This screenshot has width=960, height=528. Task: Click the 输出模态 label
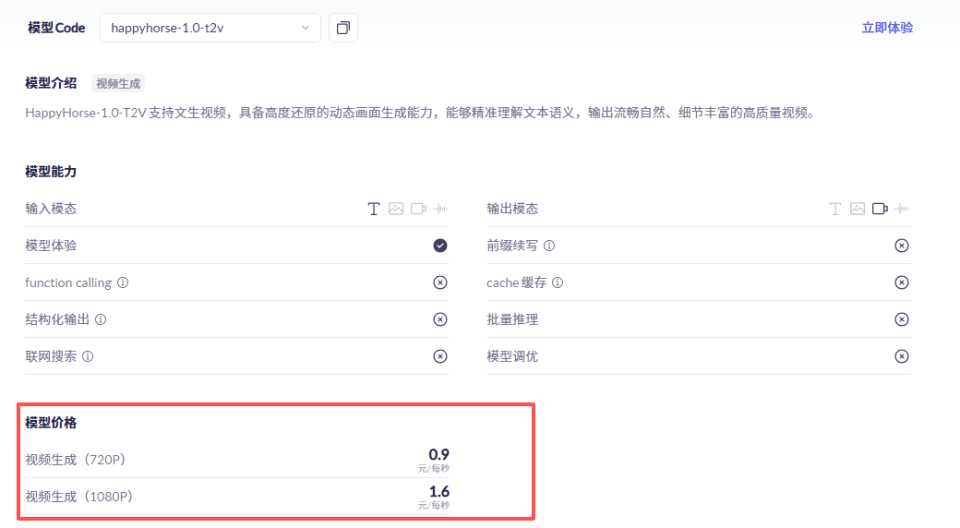click(x=512, y=209)
